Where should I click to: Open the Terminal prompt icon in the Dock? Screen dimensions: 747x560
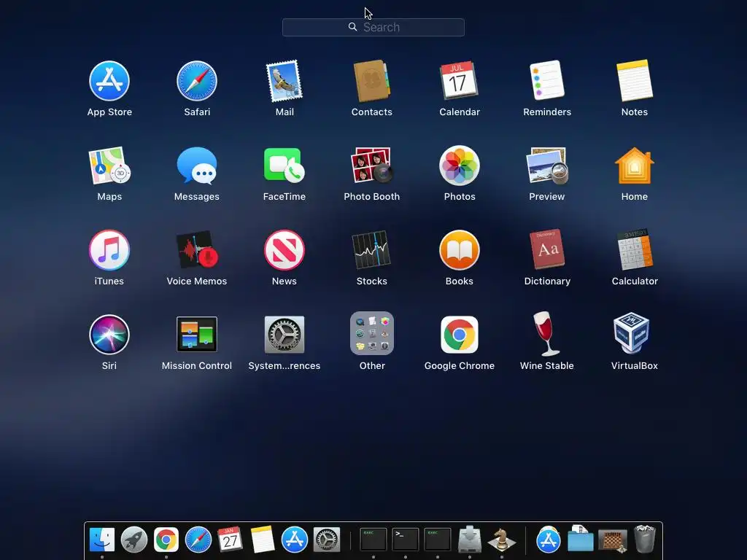pyautogui.click(x=406, y=540)
